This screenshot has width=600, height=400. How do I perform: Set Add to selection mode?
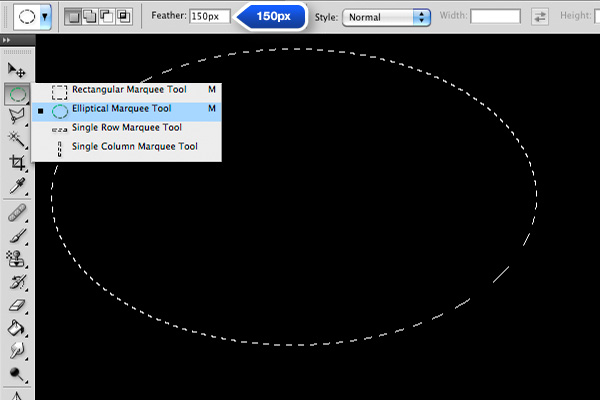pos(90,16)
